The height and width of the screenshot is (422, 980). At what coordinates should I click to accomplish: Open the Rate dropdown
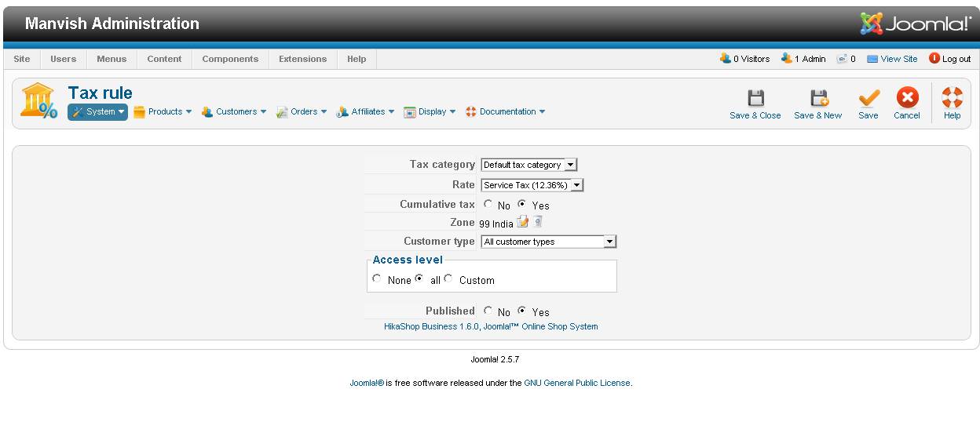(532, 185)
